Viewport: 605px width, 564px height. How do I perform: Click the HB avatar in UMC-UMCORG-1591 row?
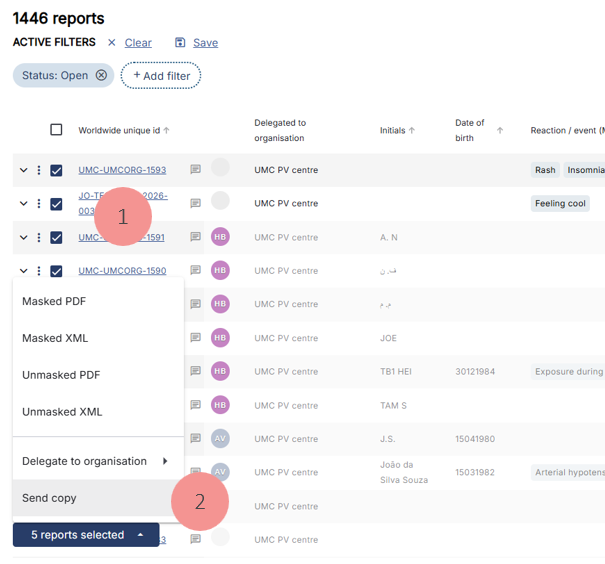(x=220, y=237)
